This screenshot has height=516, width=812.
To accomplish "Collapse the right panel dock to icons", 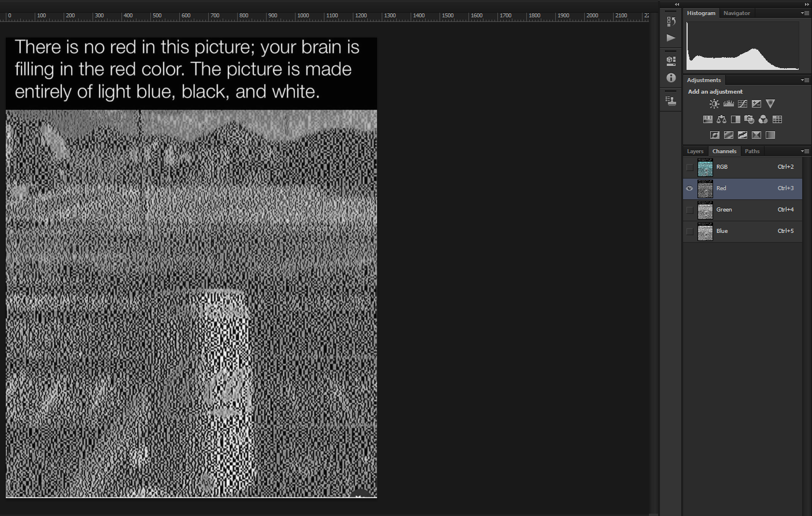I will pos(807,4).
